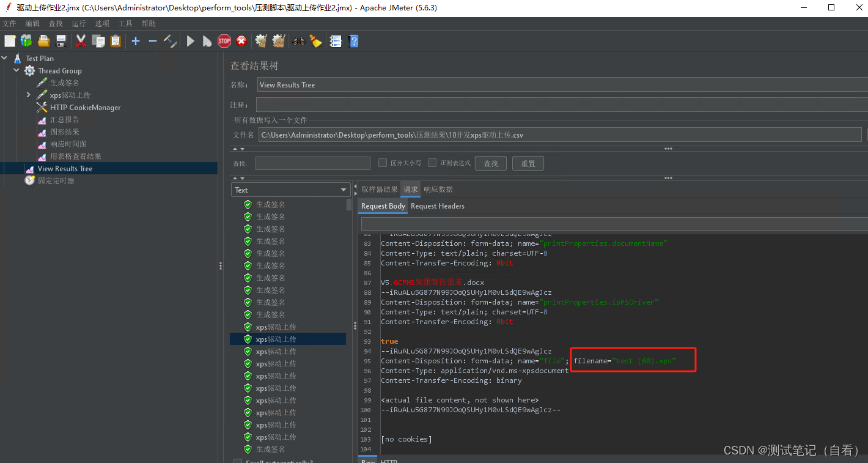Click the blue minus Collapse All icon
The height and width of the screenshot is (463, 868).
coord(153,41)
